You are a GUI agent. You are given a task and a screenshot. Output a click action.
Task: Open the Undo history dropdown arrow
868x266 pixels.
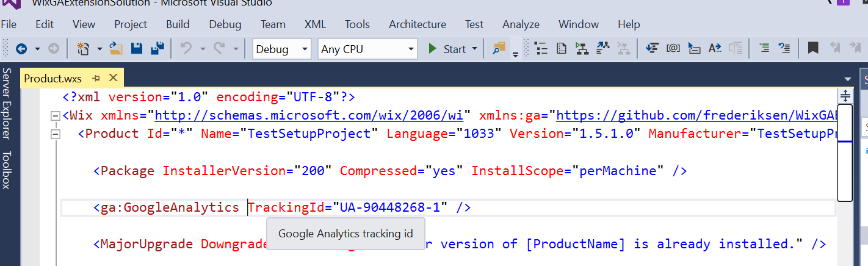point(201,49)
